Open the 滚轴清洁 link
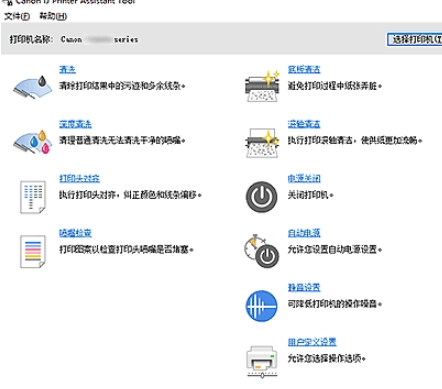The height and width of the screenshot is (389, 442). point(304,124)
